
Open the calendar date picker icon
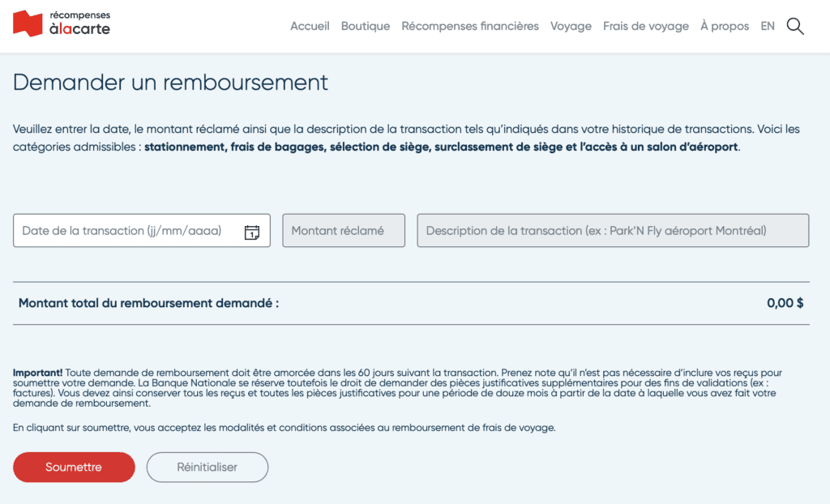(x=251, y=232)
